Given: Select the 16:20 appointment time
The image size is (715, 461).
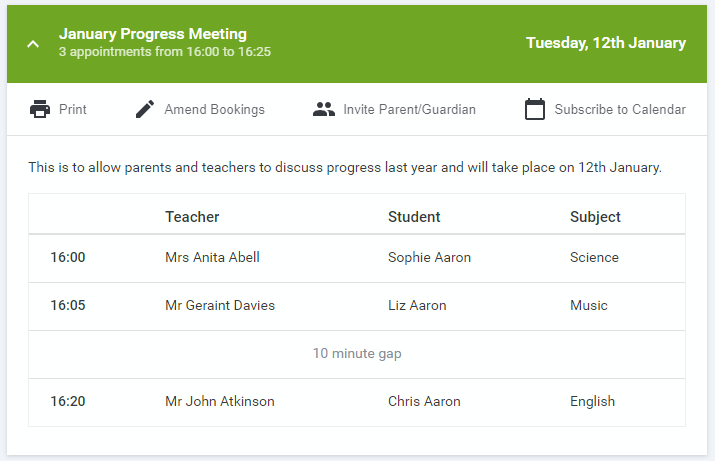Looking at the screenshot, I should click(x=68, y=401).
